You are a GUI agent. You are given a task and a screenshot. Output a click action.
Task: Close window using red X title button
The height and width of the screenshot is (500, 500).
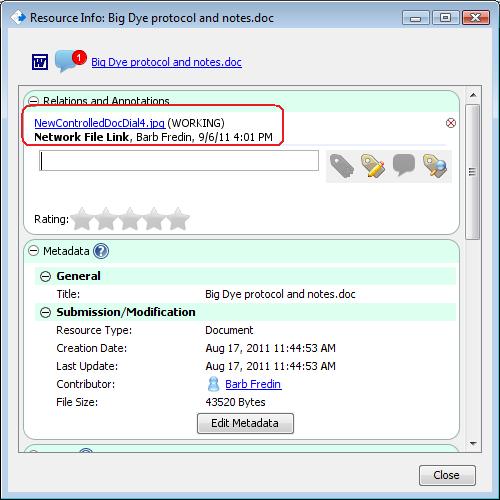point(476,18)
